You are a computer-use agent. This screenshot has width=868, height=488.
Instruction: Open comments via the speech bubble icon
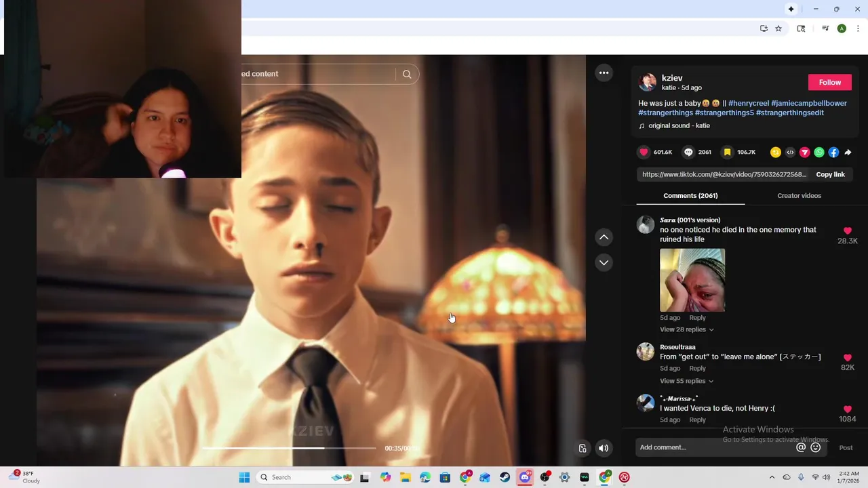[x=688, y=152]
